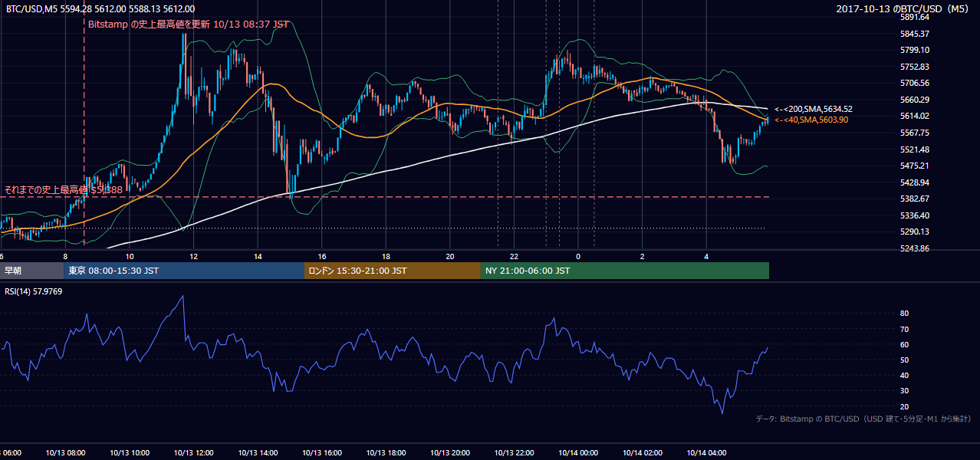The width and height of the screenshot is (980, 460).
Task: Click hour 18 tick under price chart
Action: coord(386,256)
